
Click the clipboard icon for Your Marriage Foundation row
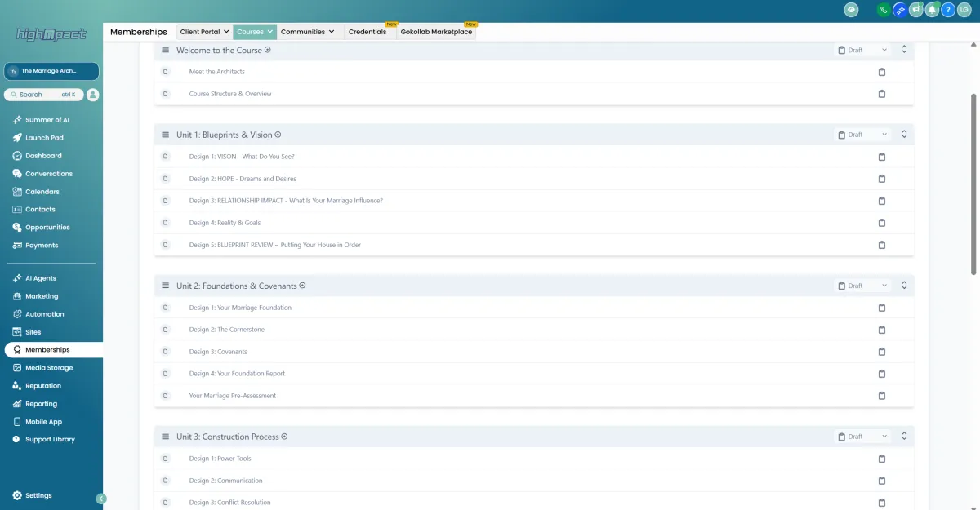tap(881, 308)
